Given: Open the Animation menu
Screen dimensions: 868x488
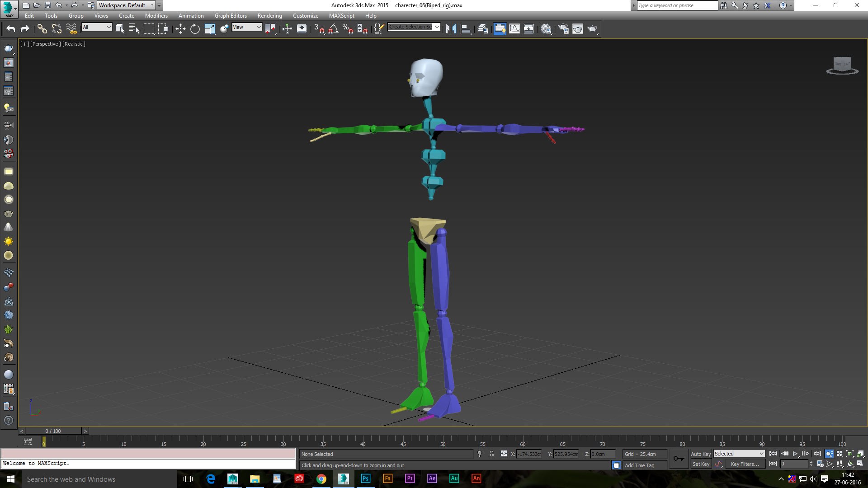Looking at the screenshot, I should [191, 16].
